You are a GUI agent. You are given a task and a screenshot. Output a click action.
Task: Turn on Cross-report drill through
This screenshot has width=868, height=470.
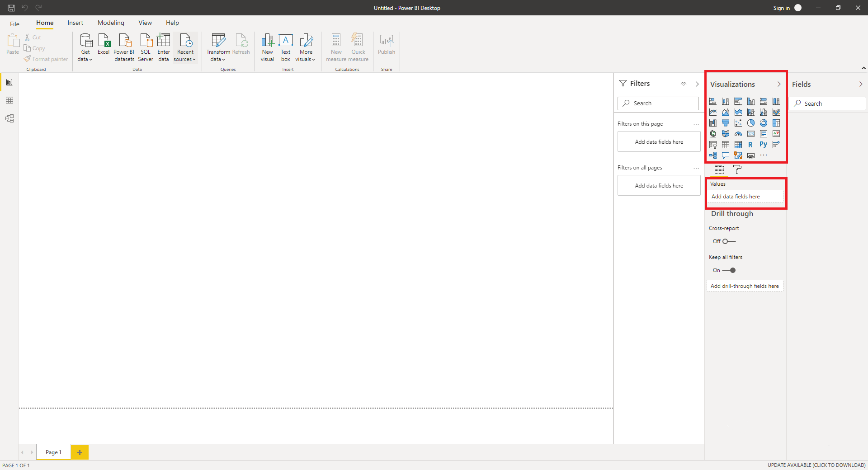click(728, 241)
